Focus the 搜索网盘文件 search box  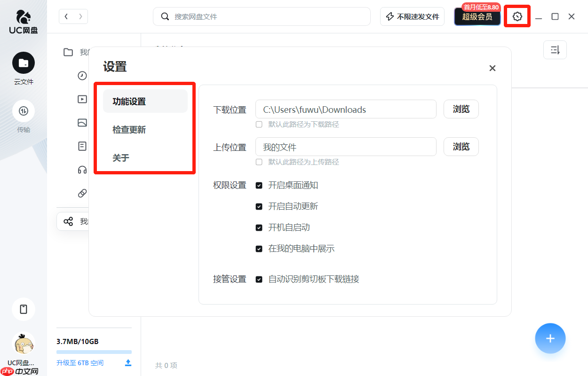click(x=262, y=16)
